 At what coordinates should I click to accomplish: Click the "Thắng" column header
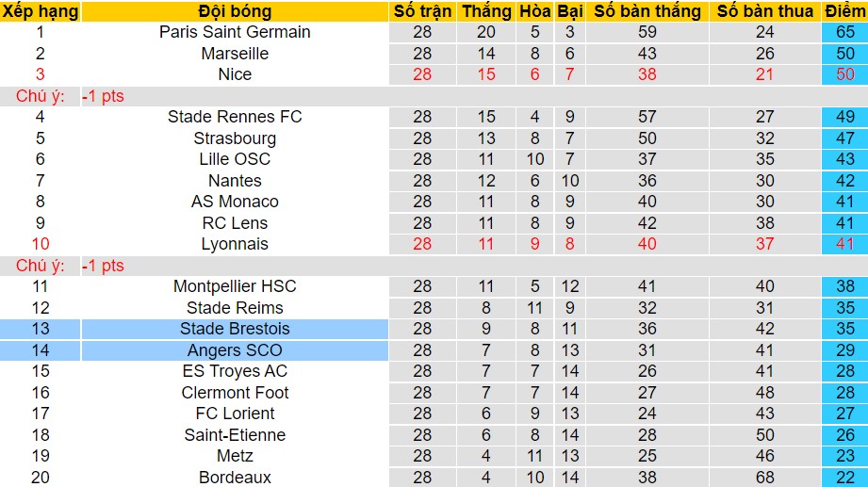(x=486, y=11)
